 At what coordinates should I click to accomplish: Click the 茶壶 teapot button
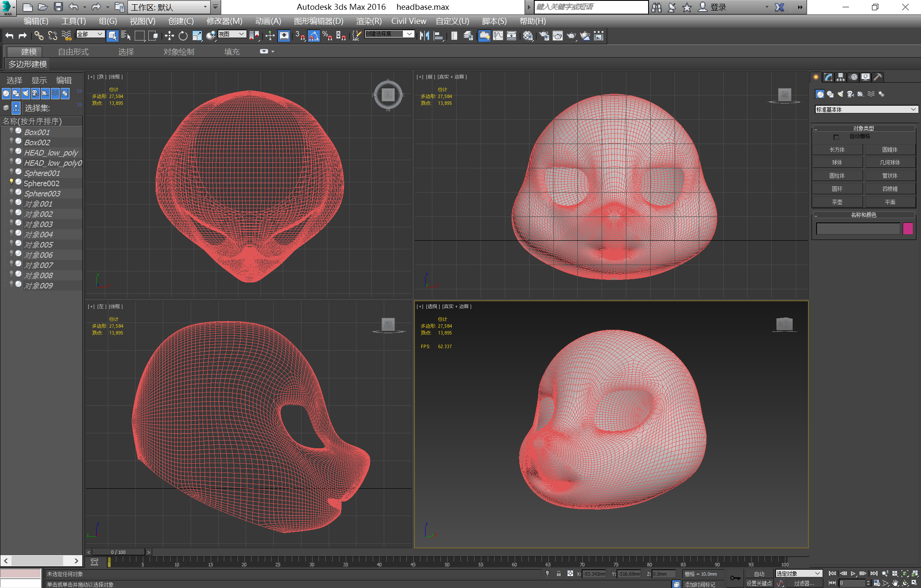pyautogui.click(x=837, y=202)
